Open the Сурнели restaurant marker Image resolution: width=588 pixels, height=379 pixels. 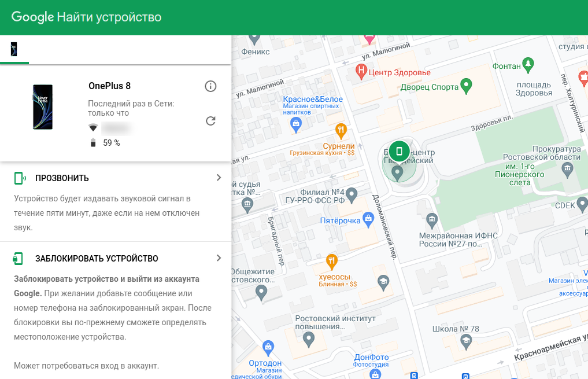click(341, 131)
